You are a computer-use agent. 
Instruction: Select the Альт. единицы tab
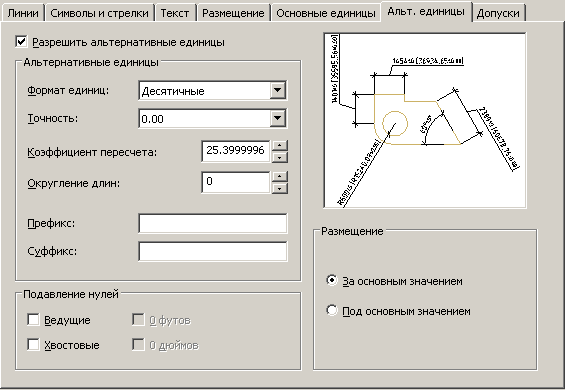coord(426,12)
